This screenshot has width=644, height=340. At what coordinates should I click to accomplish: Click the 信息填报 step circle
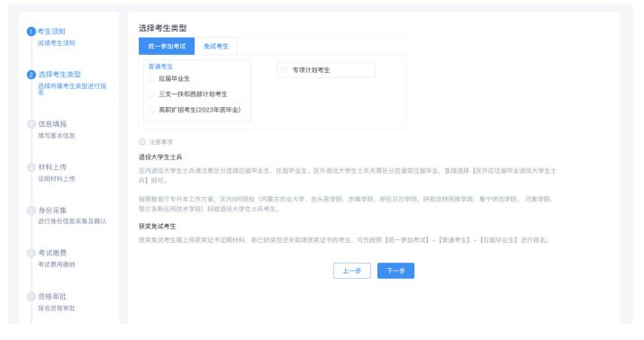(32, 124)
